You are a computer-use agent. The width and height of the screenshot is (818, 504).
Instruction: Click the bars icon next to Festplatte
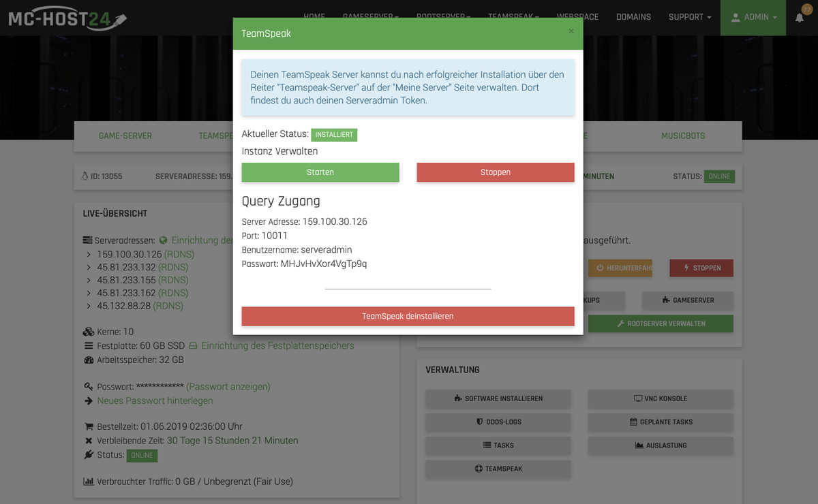(x=89, y=345)
